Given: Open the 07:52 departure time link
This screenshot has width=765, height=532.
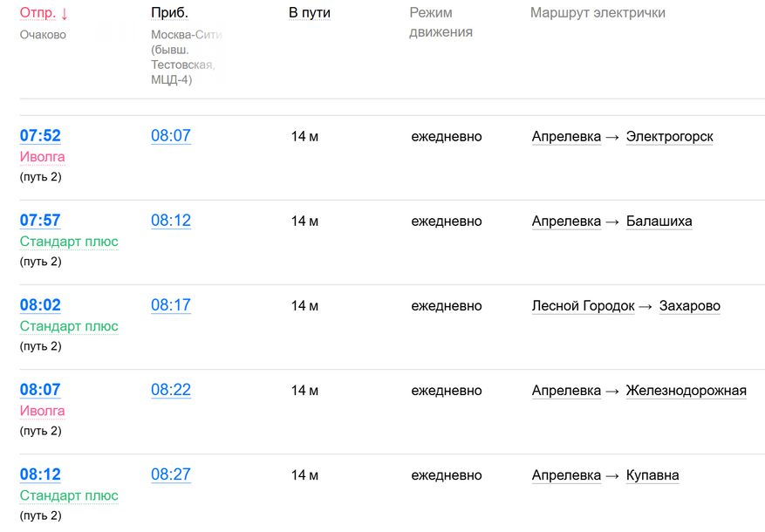Looking at the screenshot, I should [40, 136].
